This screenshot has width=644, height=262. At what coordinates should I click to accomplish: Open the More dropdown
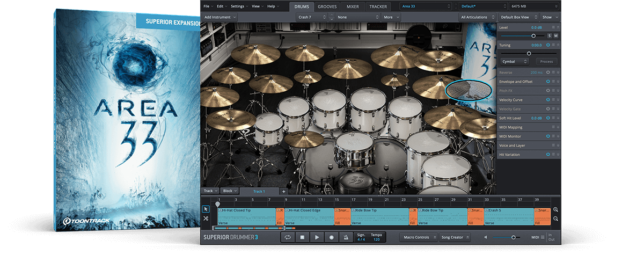click(x=391, y=17)
